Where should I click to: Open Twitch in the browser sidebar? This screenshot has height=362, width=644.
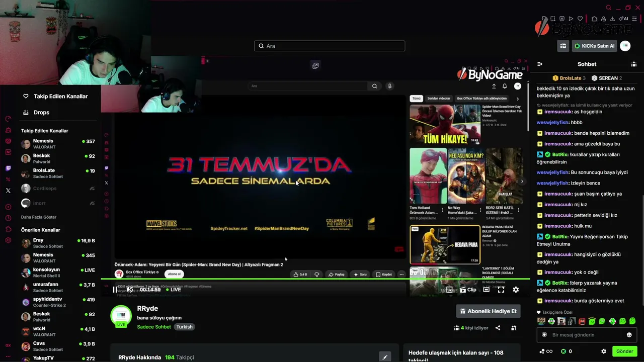click(x=8, y=168)
